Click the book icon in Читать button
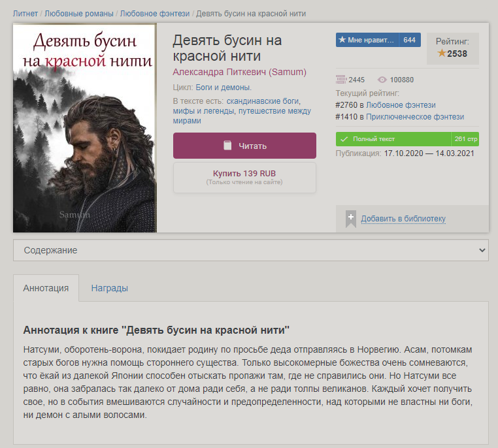The height and width of the screenshot is (448, 498). [x=227, y=146]
